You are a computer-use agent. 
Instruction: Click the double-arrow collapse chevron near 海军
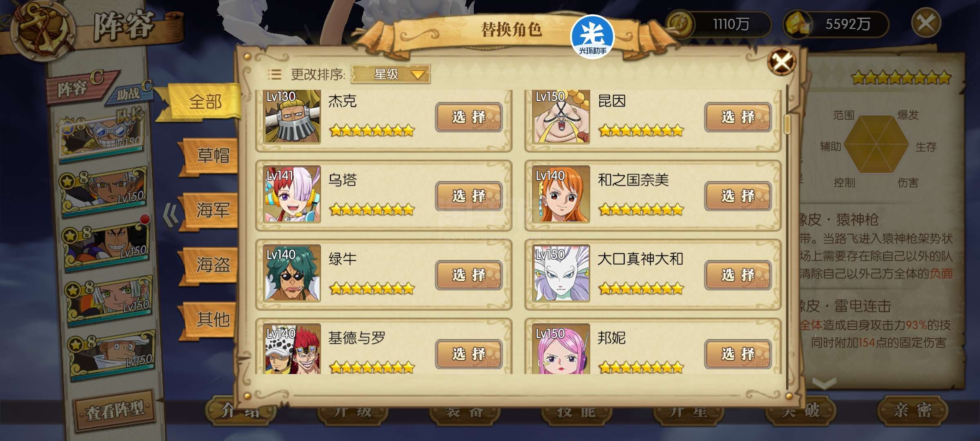point(171,215)
